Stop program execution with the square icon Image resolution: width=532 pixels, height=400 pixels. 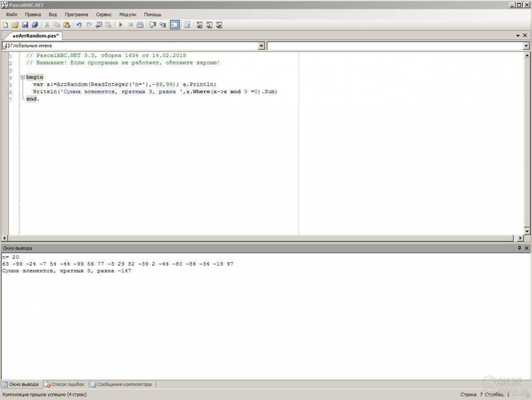(x=130, y=25)
